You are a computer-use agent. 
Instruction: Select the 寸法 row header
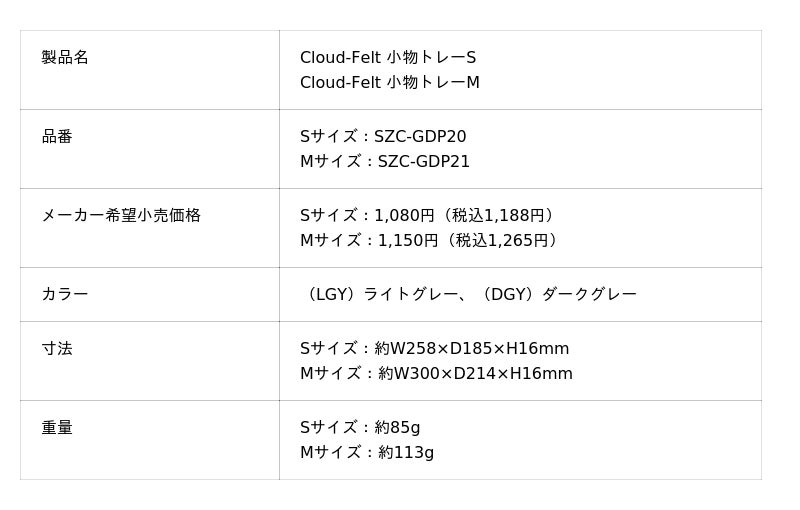(x=57, y=348)
